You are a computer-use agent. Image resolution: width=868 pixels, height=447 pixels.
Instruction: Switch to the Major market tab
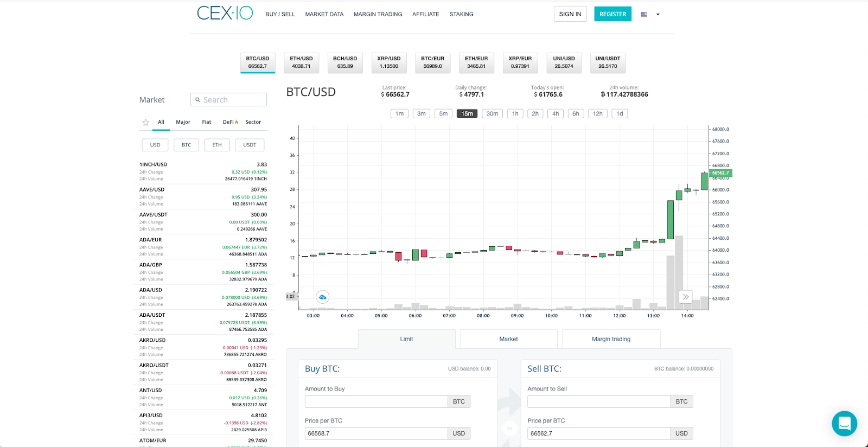coord(183,122)
